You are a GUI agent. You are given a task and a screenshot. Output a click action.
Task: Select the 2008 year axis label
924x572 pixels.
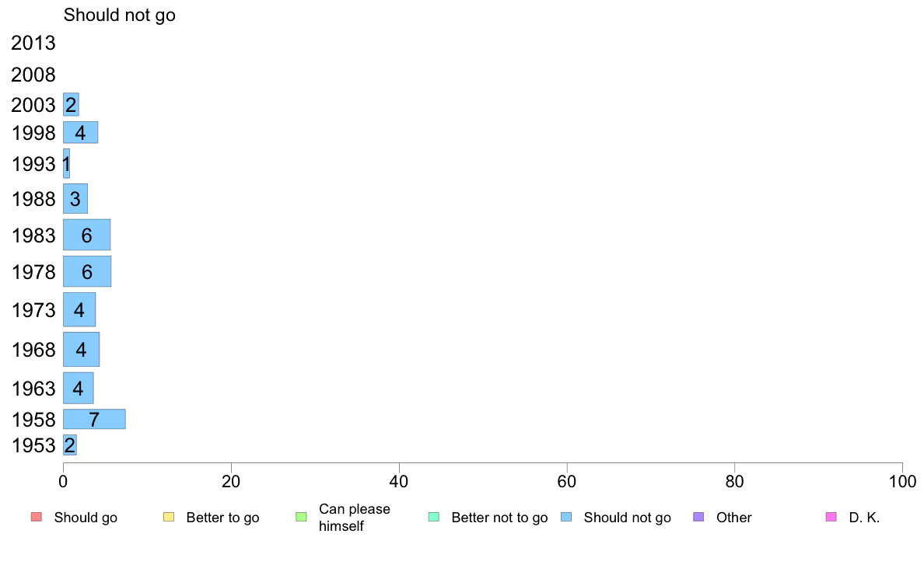33,75
